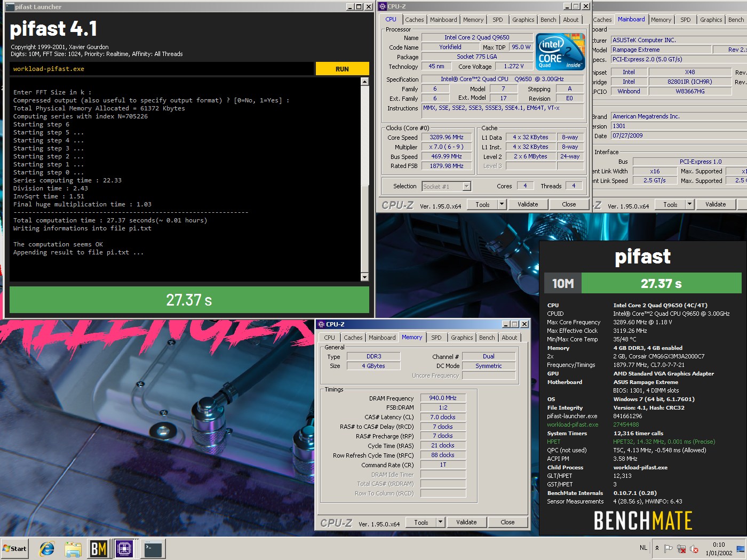Screen dimensions: 747x560
Task: Click the 10M digits badge in BenchMate panel
Action: (x=563, y=283)
